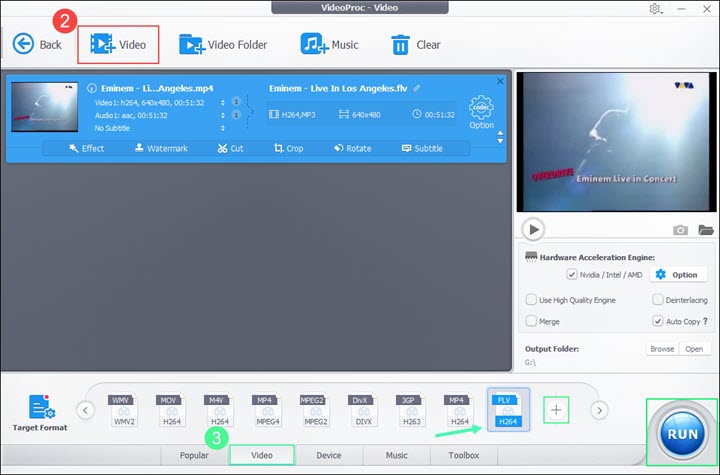Choose the 3GP H263 format
The height and width of the screenshot is (475, 720).
click(411, 410)
